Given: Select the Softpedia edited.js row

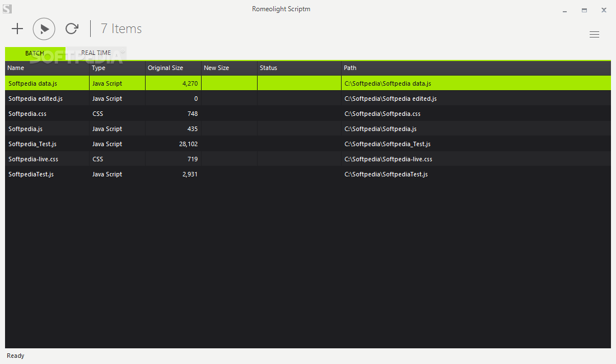Looking at the screenshot, I should point(308,99).
